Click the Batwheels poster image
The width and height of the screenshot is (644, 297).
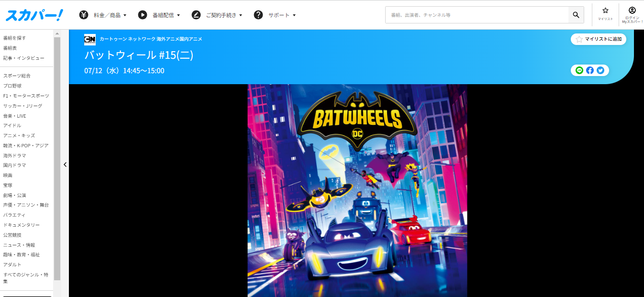pyautogui.click(x=357, y=190)
